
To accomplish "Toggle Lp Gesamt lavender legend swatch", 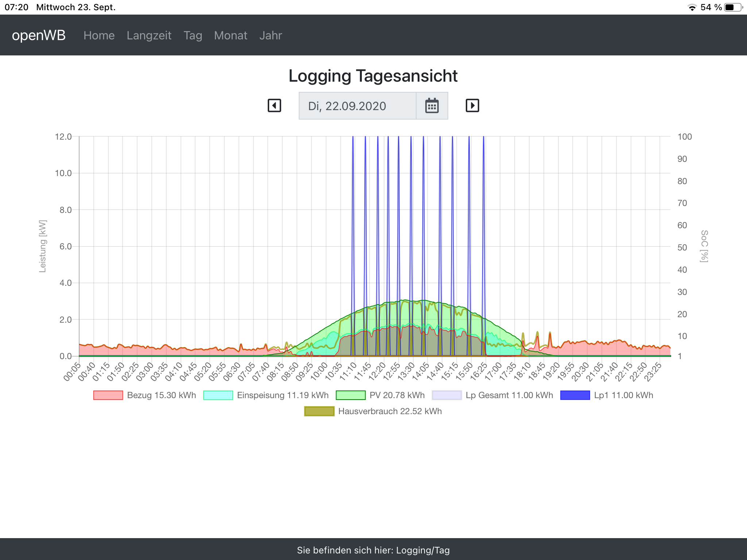I will 447,395.
